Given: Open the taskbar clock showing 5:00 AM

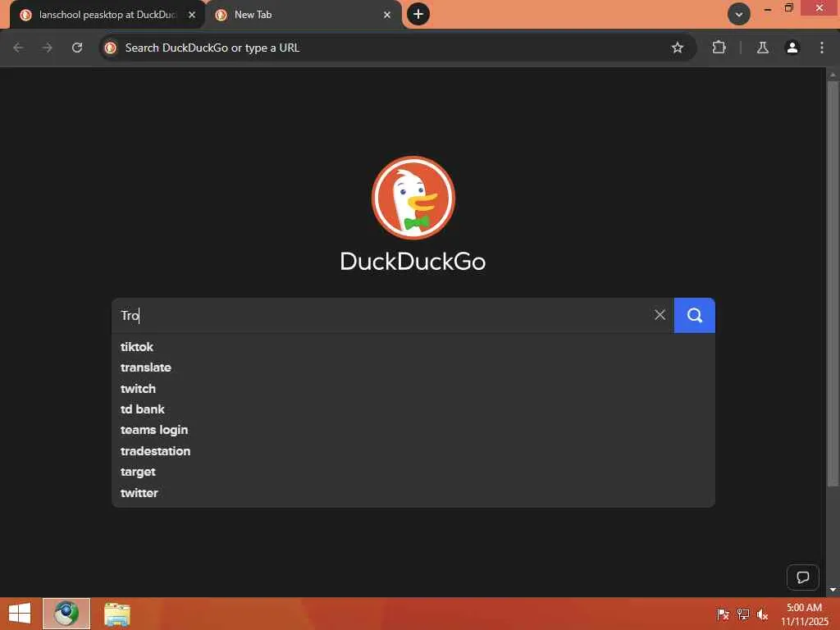Looking at the screenshot, I should click(x=804, y=614).
